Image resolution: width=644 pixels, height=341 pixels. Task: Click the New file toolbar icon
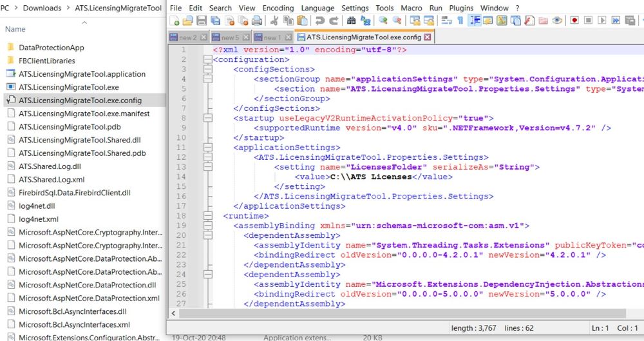[174, 21]
